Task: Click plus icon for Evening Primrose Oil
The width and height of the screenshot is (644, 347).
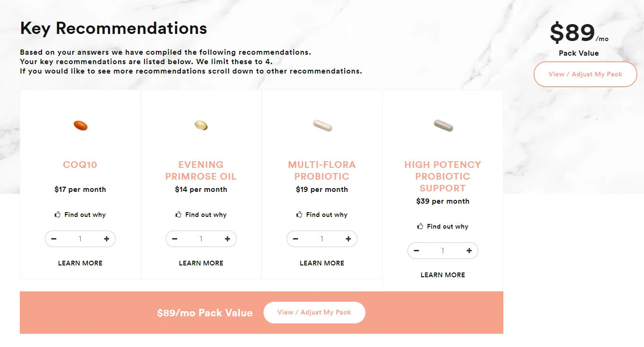Action: 228,239
